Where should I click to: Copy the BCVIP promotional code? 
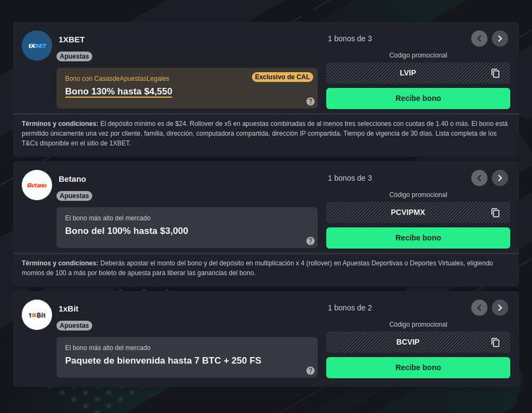tap(495, 342)
